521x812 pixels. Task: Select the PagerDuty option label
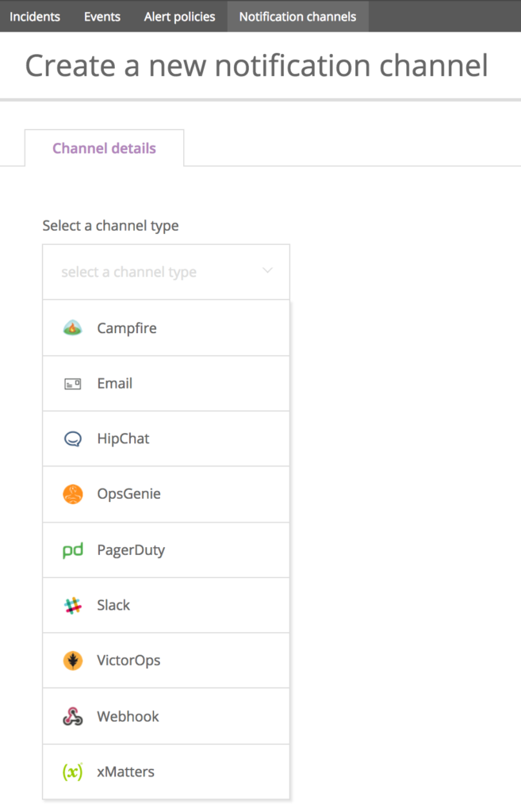click(131, 550)
